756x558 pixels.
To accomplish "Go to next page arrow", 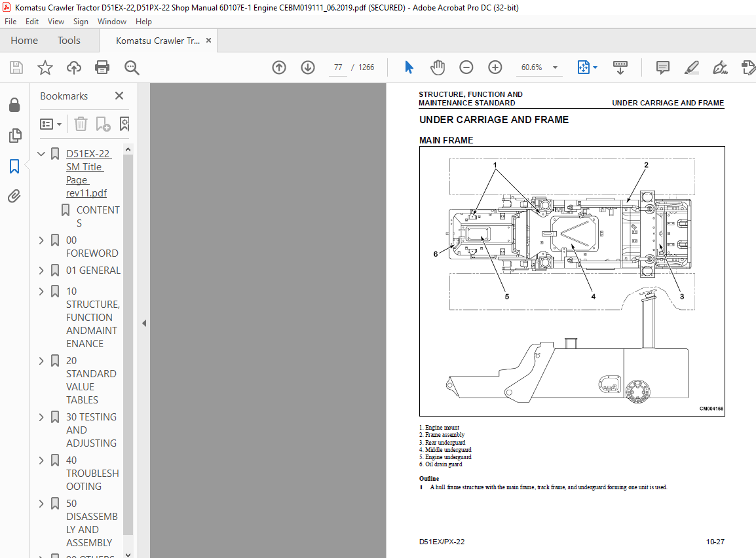I will coord(308,67).
